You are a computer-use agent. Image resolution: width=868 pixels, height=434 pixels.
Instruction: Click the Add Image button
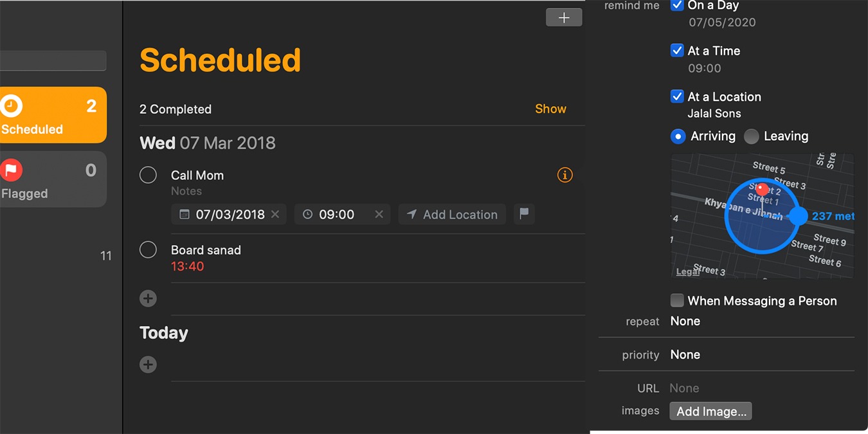coord(710,411)
